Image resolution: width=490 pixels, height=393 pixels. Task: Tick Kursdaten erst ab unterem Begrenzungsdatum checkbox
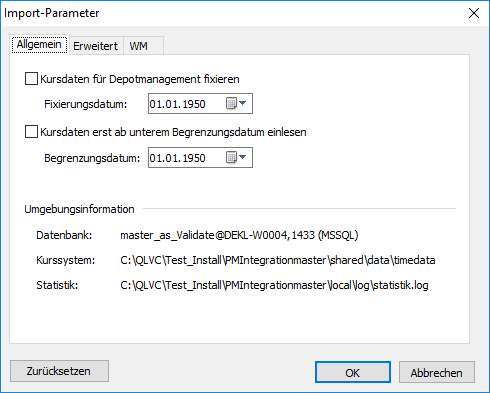[31, 132]
